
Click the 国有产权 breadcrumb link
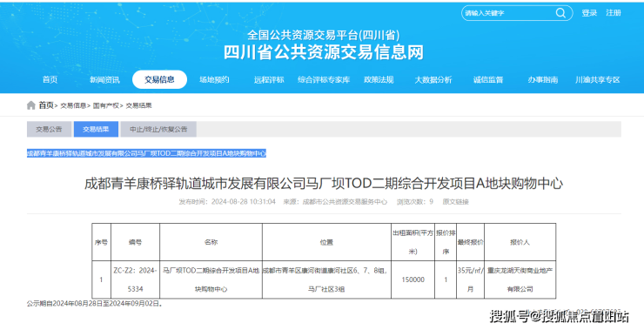(106, 106)
